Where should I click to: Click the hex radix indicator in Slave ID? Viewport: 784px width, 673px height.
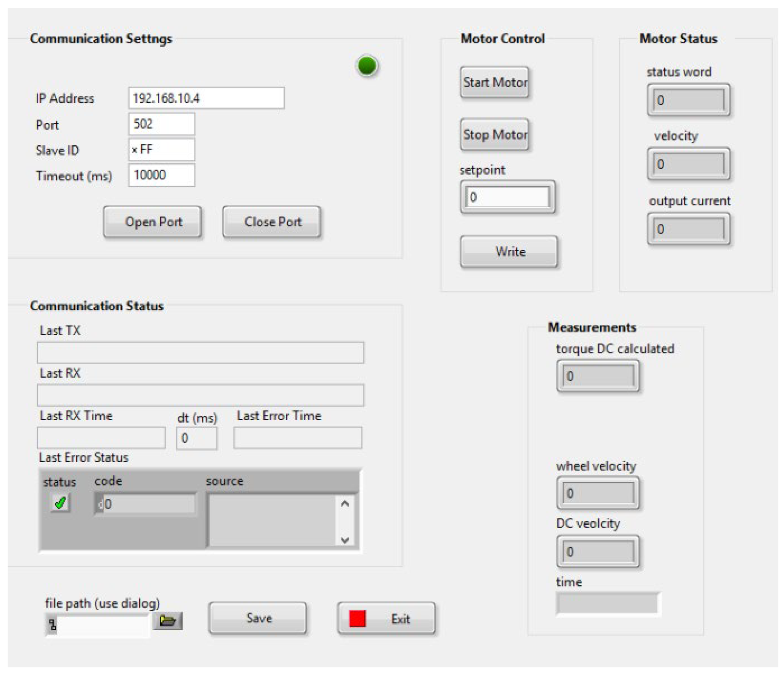(x=134, y=150)
